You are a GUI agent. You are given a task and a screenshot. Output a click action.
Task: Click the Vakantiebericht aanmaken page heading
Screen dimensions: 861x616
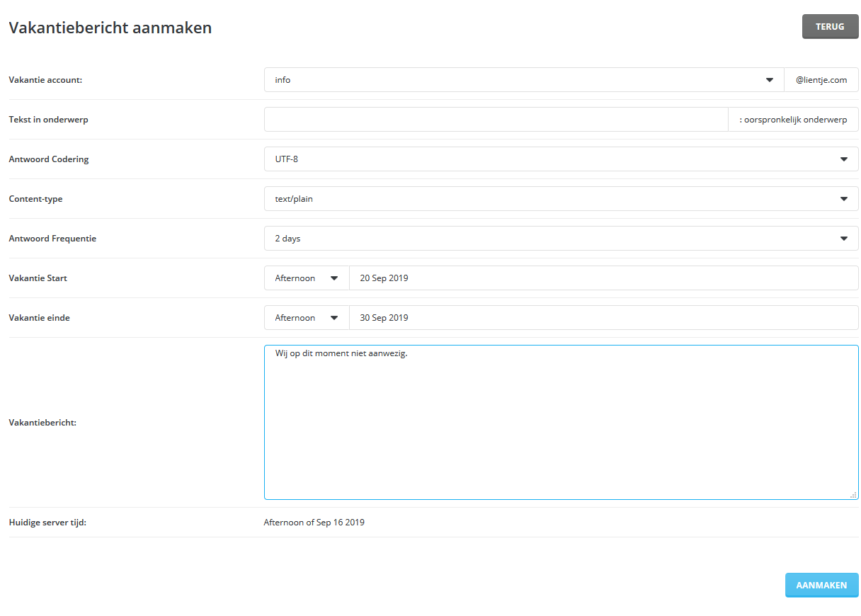110,28
